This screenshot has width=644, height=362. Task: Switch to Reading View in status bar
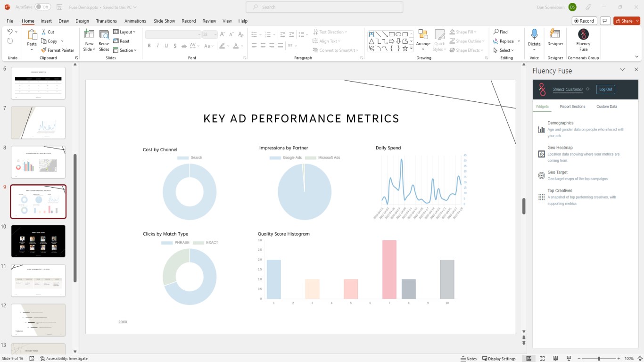coord(555,358)
